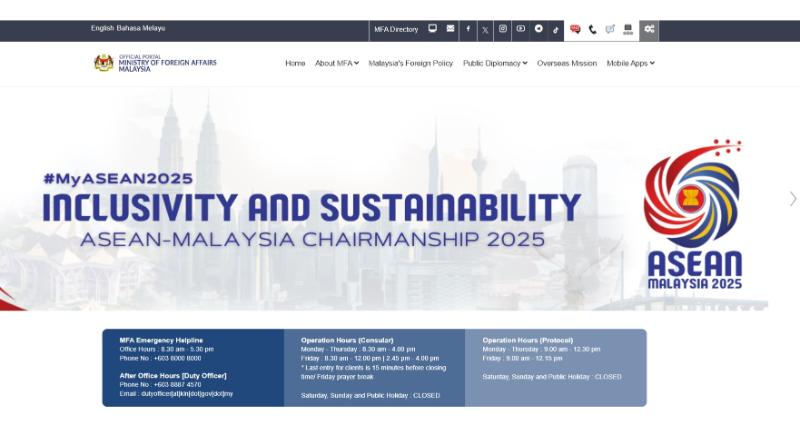Open the Telegram icon

click(x=538, y=29)
